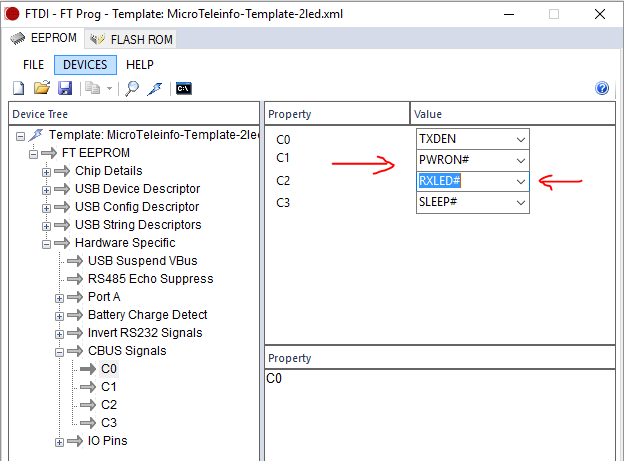Expand the IO Pins node
This screenshot has width=624, height=461.
tap(59, 442)
